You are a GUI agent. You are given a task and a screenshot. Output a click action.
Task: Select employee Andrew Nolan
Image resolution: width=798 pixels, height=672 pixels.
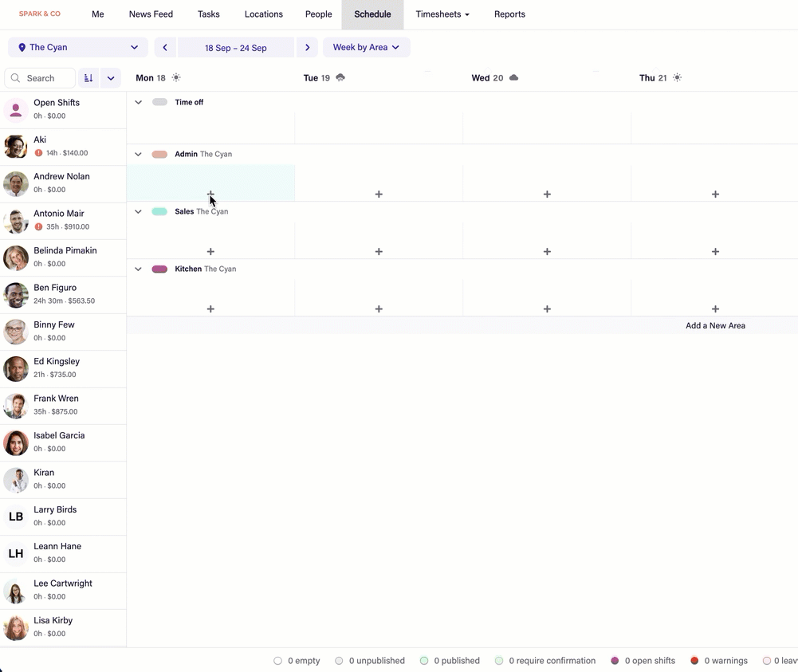(63, 183)
